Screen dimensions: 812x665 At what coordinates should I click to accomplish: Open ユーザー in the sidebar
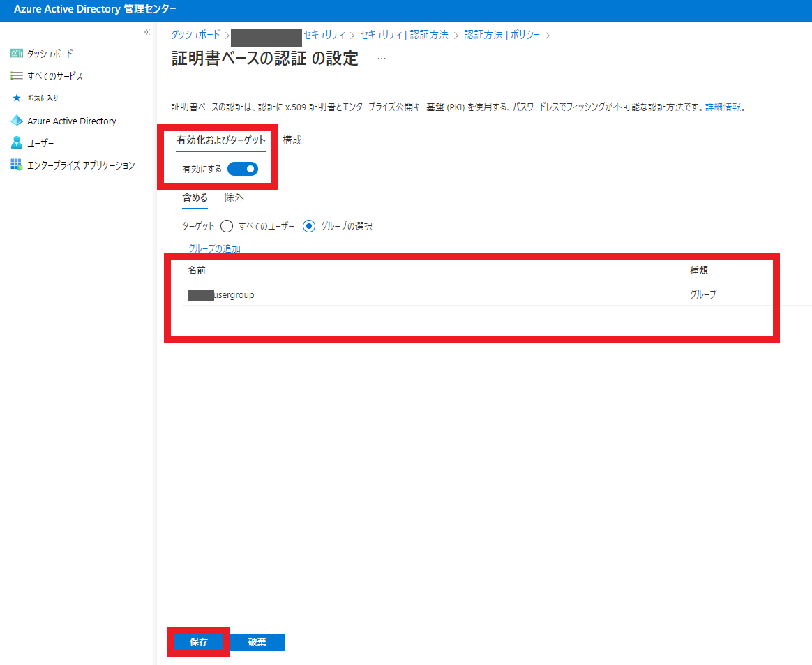pos(40,143)
